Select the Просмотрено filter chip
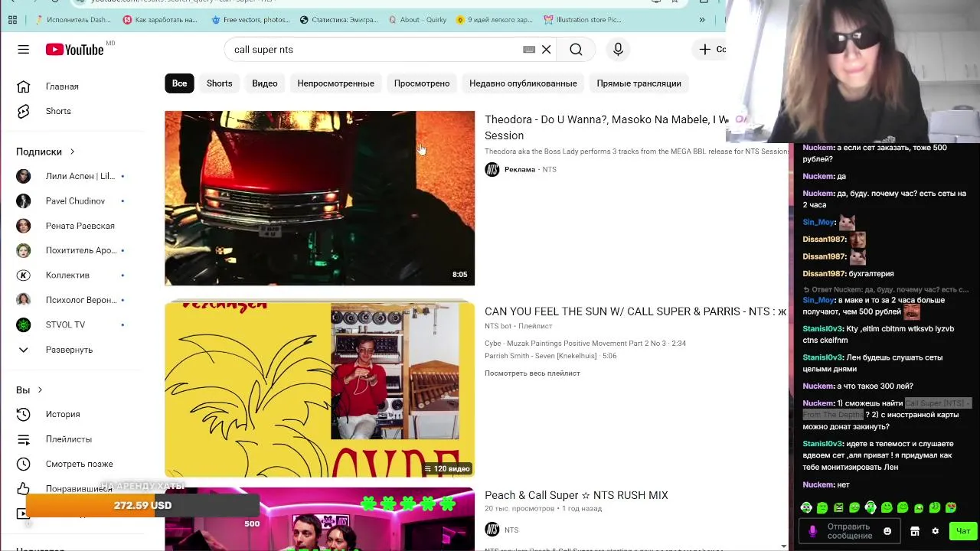Screen dimensions: 980x551 click(x=422, y=83)
